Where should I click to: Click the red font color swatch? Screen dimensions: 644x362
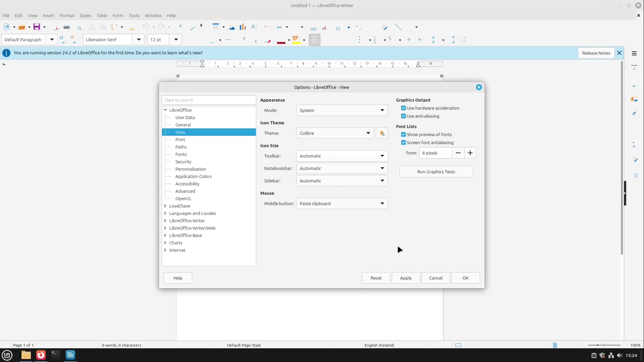pyautogui.click(x=281, y=42)
